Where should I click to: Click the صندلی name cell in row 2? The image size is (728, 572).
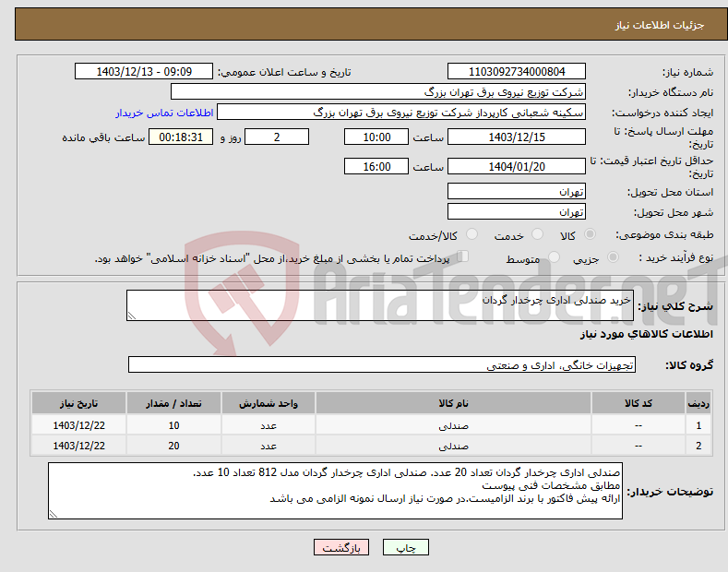point(453,446)
